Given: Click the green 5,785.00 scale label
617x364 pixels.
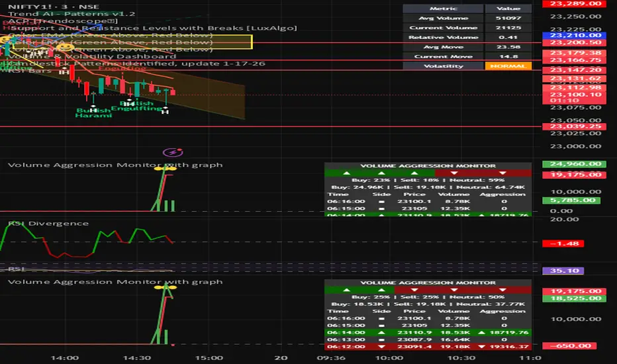Looking at the screenshot, I should [572, 201].
